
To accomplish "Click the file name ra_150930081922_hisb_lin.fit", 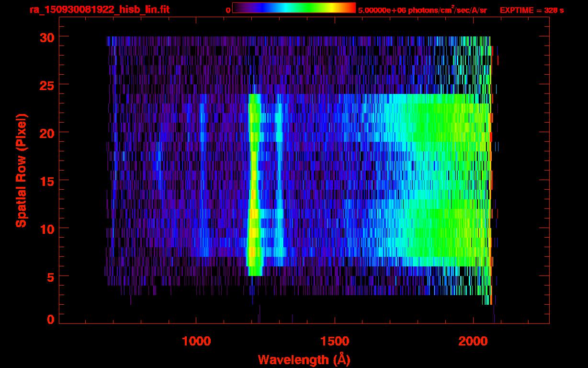I will [x=99, y=10].
